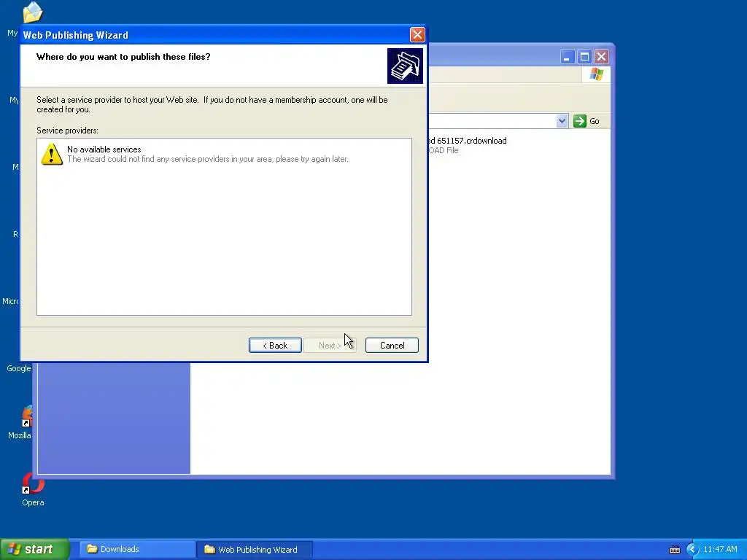The height and width of the screenshot is (560, 747).
Task: Click the keyboard tray icon
Action: (675, 550)
